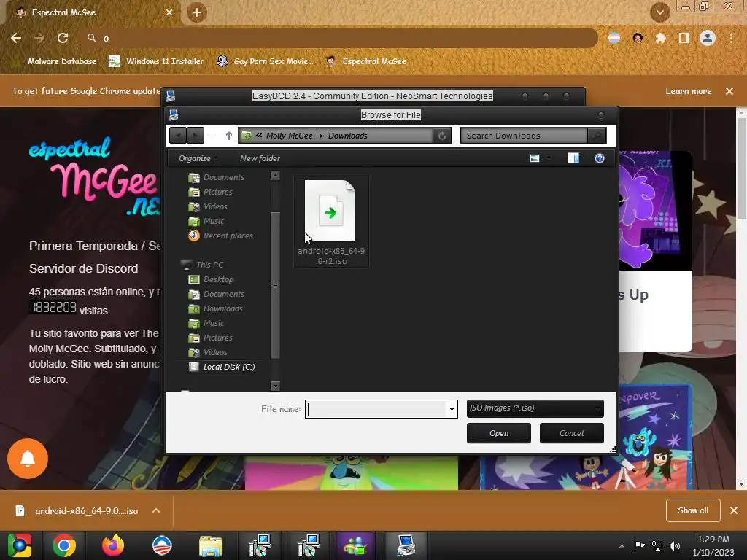Click Chrome tab search dropdown arrow
Viewport: 747px width, 560px height.
pyautogui.click(x=659, y=12)
